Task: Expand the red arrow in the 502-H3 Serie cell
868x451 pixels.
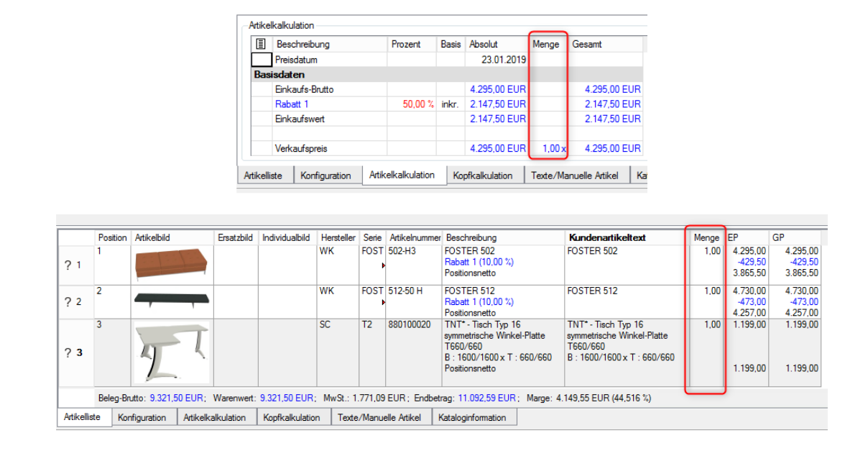Action: click(x=383, y=266)
